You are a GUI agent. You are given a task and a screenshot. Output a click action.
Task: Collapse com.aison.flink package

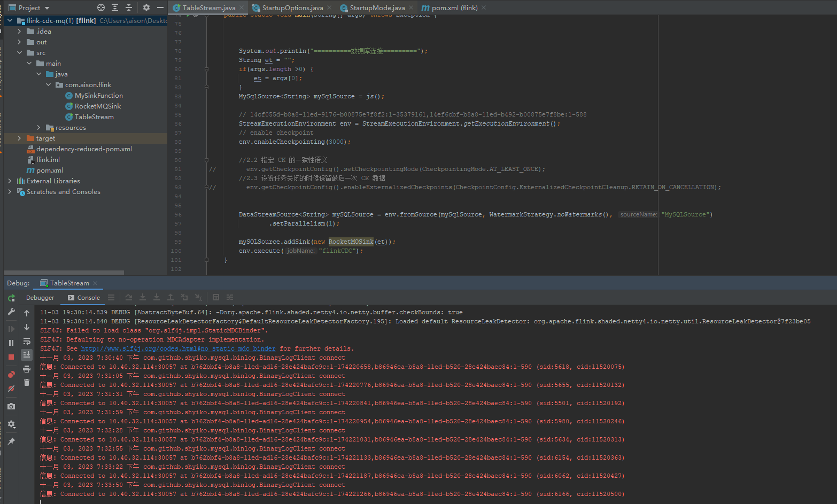click(x=48, y=84)
